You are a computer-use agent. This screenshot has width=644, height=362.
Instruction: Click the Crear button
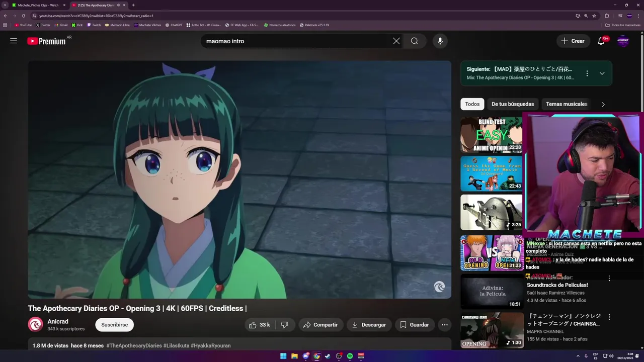[x=573, y=41]
